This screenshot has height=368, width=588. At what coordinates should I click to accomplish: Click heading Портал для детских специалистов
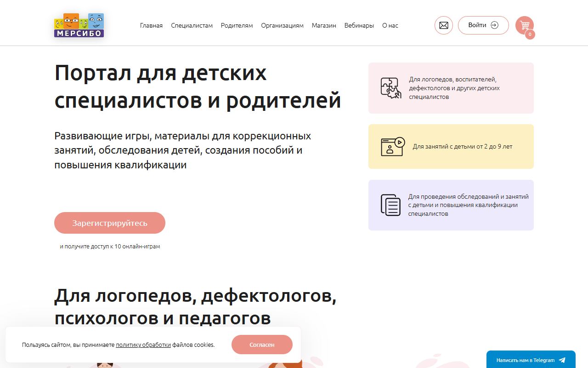click(198, 86)
